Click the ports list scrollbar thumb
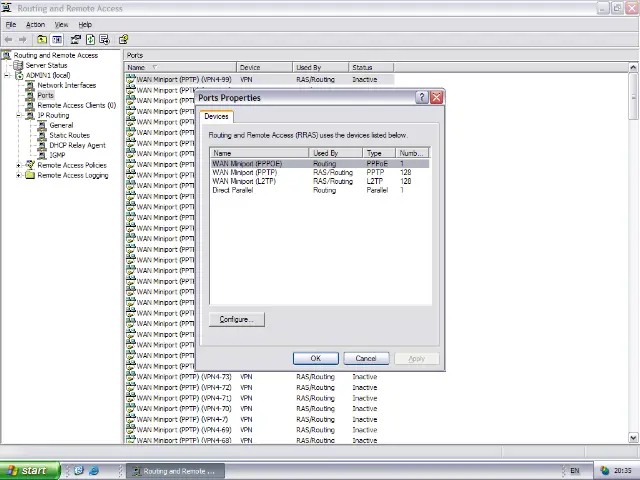640x480 pixels. pos(633,96)
